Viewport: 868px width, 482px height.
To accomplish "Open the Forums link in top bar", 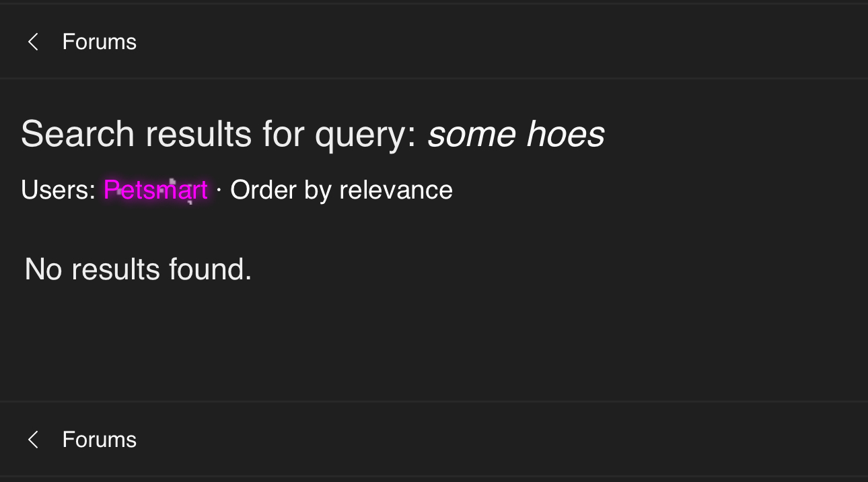I will coord(100,42).
